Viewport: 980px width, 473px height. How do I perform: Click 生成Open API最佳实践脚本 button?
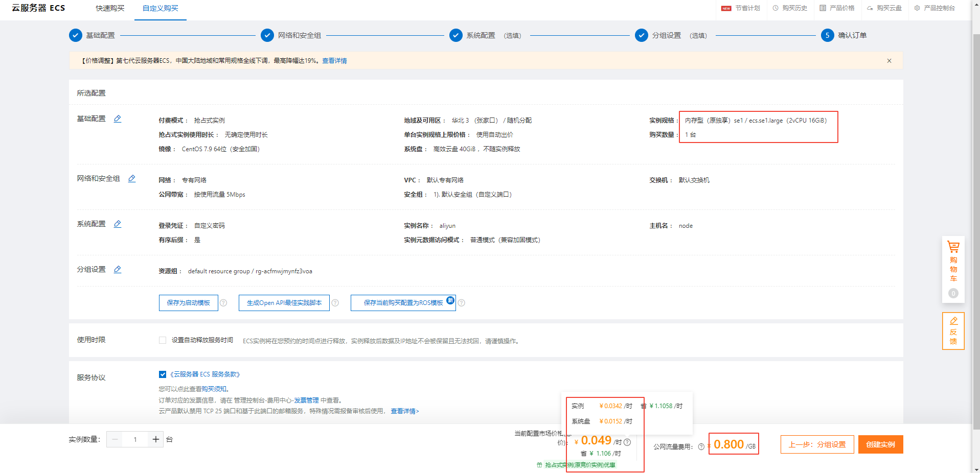pyautogui.click(x=284, y=303)
